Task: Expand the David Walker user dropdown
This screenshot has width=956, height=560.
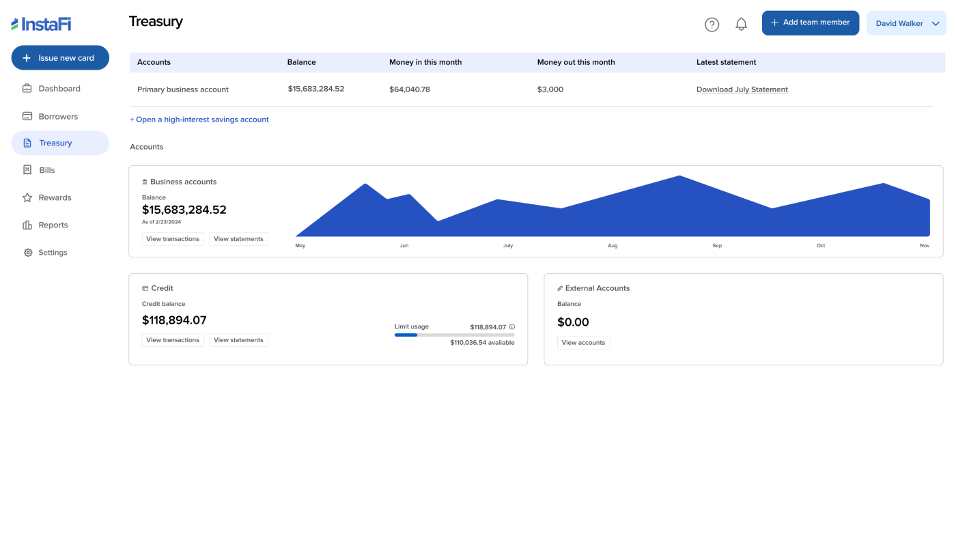Action: (906, 23)
